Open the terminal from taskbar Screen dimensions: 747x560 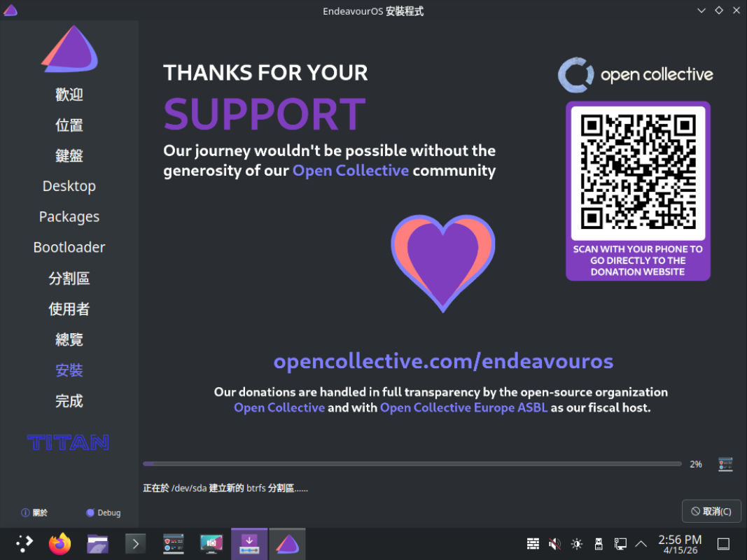tap(134, 543)
